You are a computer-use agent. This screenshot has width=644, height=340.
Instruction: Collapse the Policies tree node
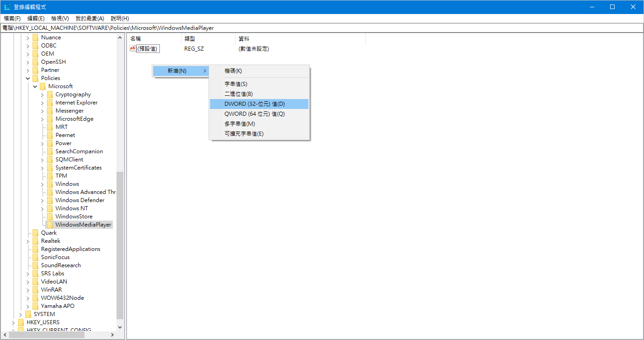coord(28,78)
